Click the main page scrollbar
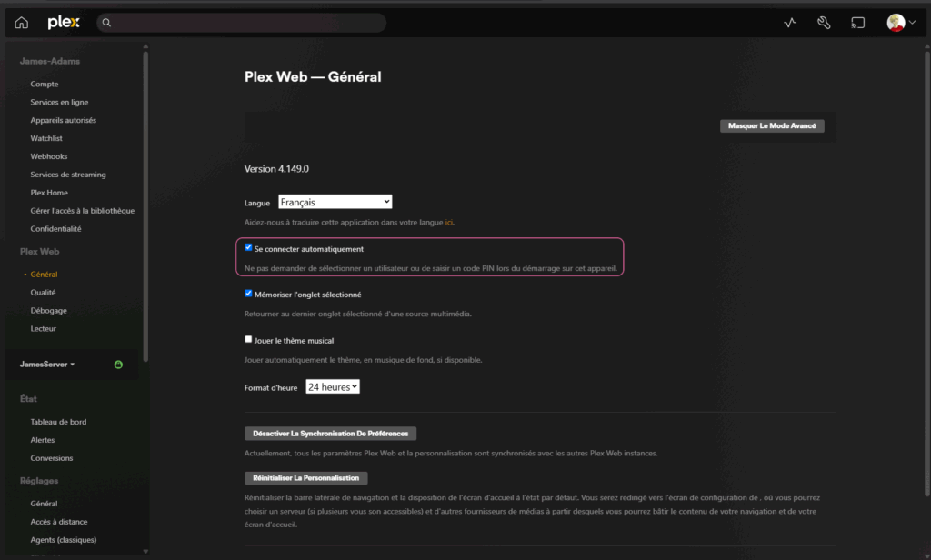The height and width of the screenshot is (560, 931). click(x=926, y=273)
